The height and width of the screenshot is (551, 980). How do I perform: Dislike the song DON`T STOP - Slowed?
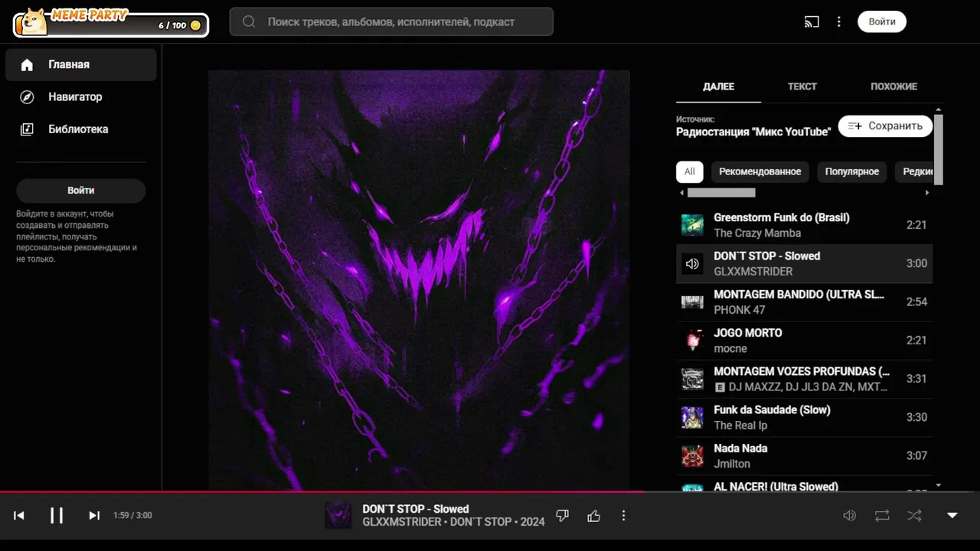tap(562, 516)
